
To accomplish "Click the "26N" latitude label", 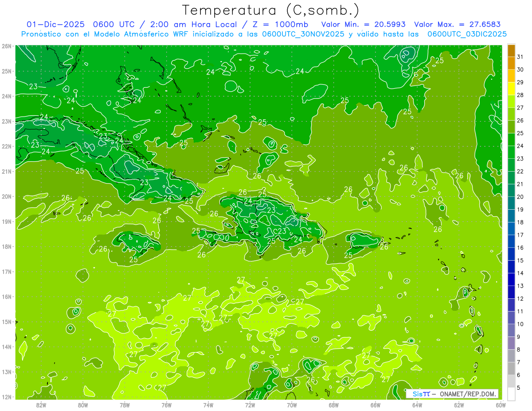I will (7, 46).
